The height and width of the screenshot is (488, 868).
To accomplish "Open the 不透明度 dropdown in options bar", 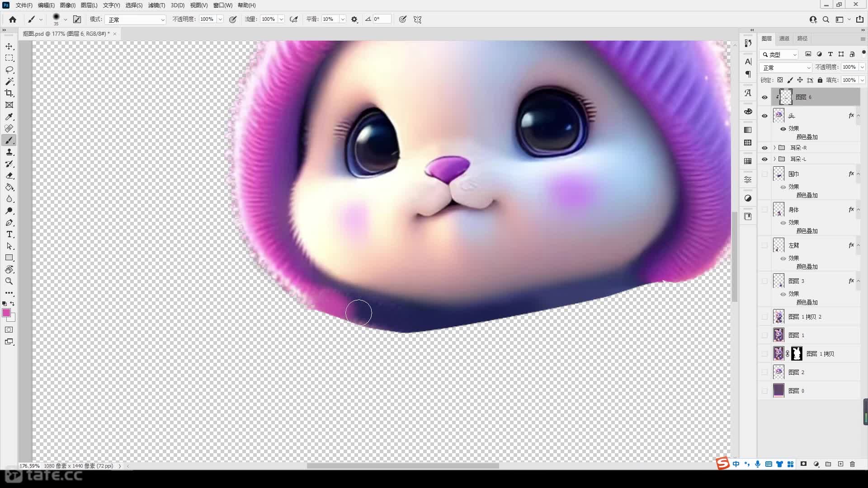I will point(220,19).
